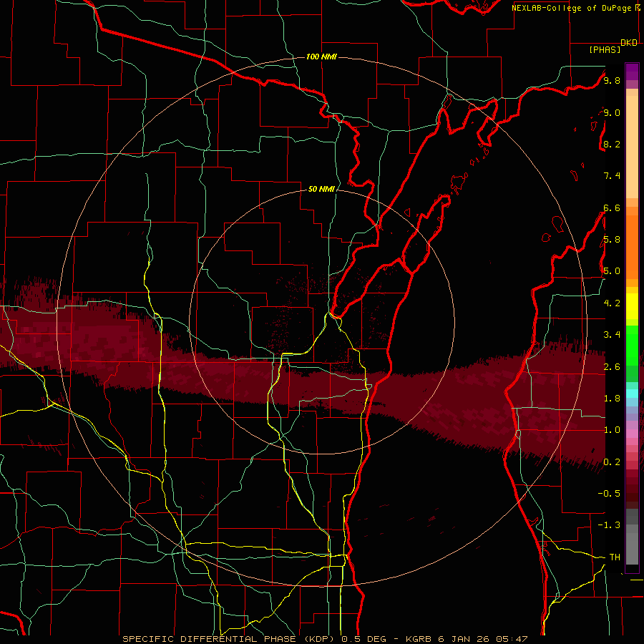Click the -0.5 value on color scale
Image resolution: width=644 pixels, height=644 pixels.
609,494
